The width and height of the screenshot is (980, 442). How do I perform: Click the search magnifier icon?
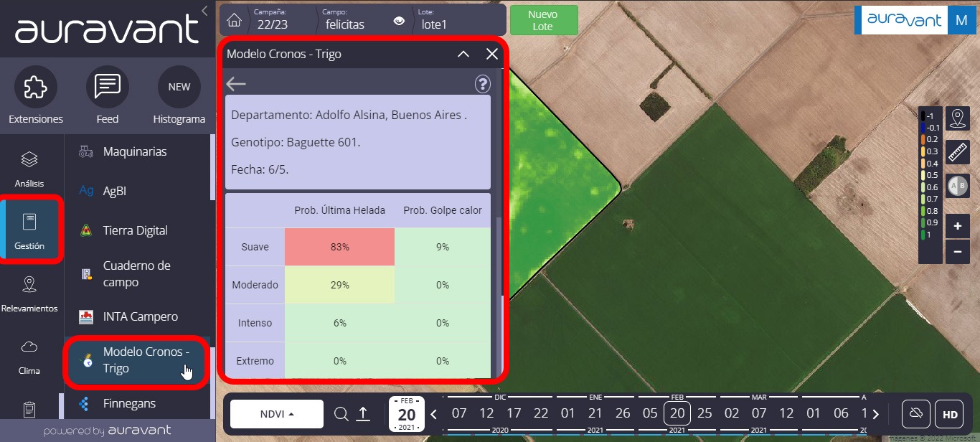(x=341, y=414)
